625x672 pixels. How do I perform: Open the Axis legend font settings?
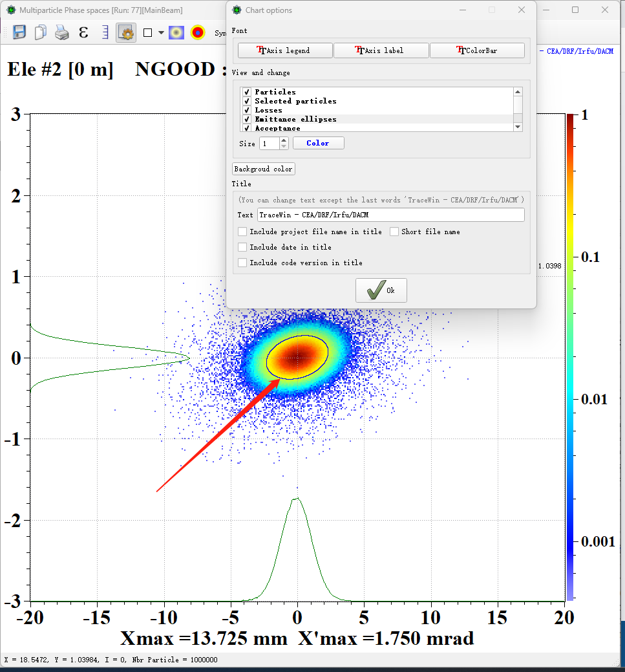[285, 50]
